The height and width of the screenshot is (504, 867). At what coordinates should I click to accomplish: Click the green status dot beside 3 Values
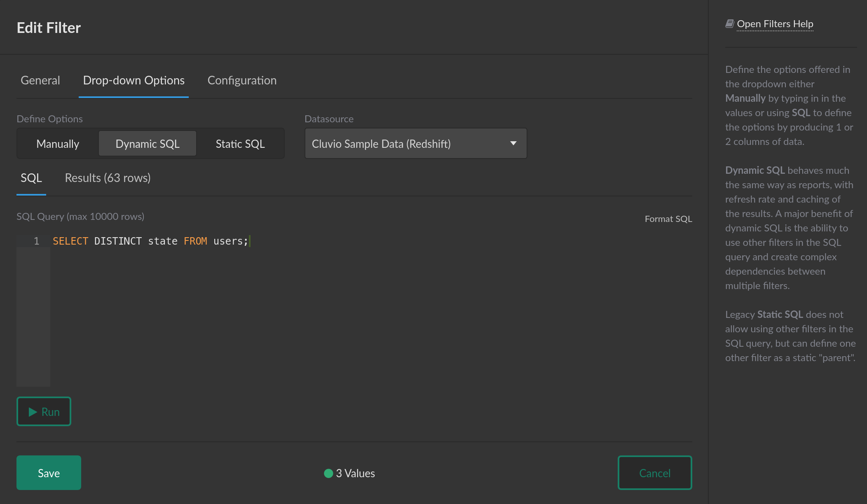point(328,474)
